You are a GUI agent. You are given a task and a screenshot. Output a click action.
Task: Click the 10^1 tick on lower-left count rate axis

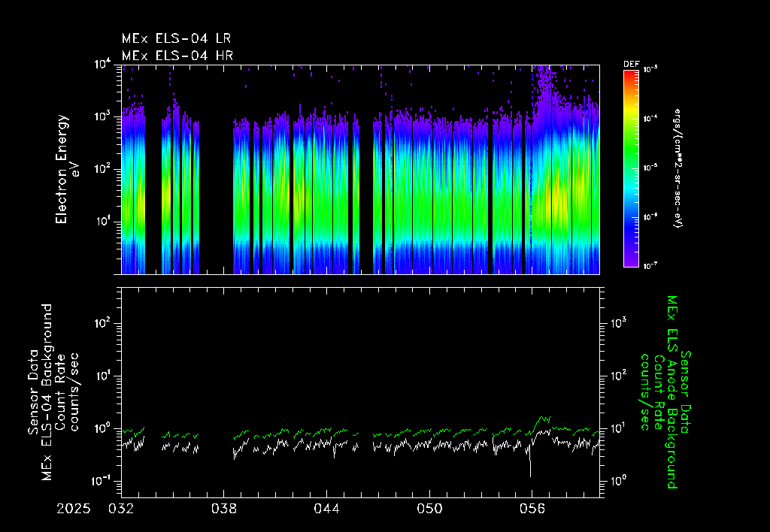tap(103, 376)
